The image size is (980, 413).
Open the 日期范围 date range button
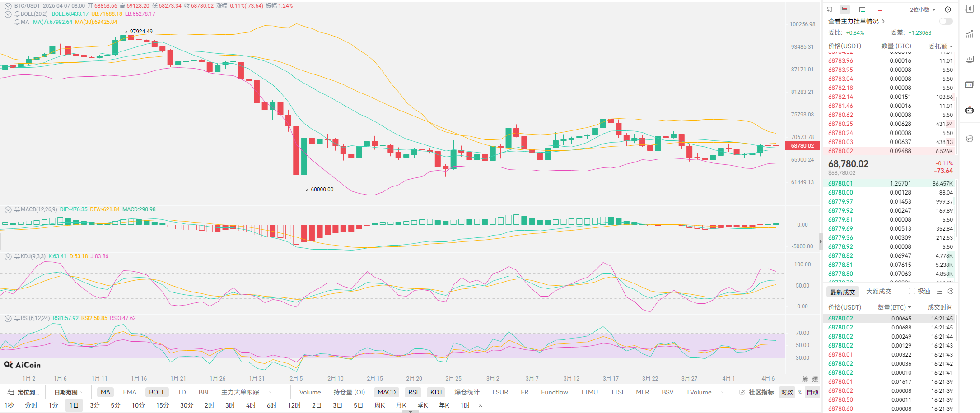click(66, 392)
